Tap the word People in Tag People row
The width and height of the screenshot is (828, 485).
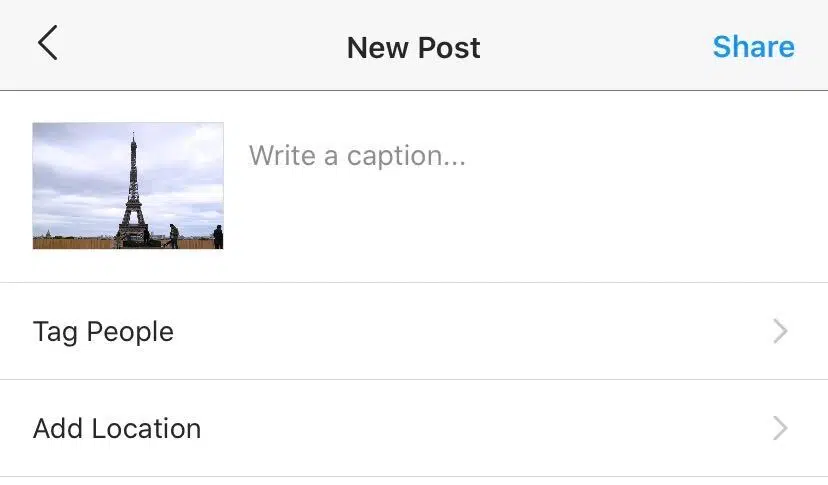coord(130,332)
